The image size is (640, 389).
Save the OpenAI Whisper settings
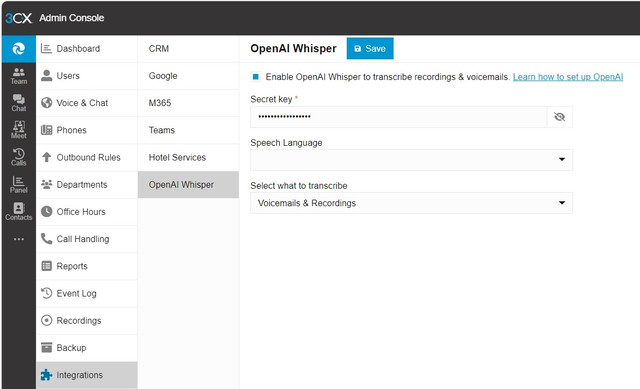(370, 49)
